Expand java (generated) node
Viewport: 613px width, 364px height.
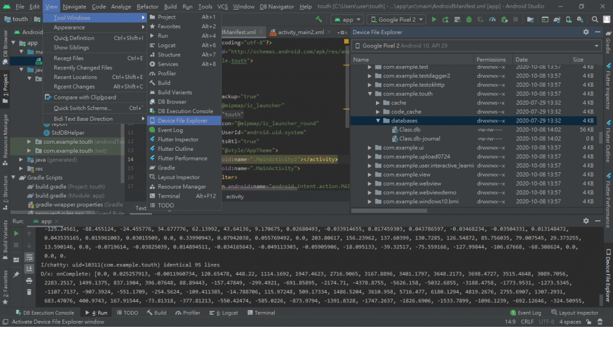click(21, 159)
